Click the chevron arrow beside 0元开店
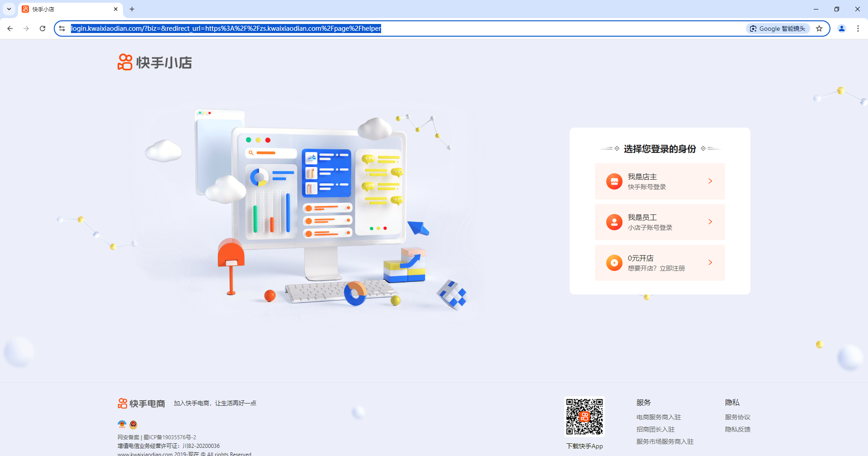Image resolution: width=868 pixels, height=456 pixels. [x=710, y=262]
